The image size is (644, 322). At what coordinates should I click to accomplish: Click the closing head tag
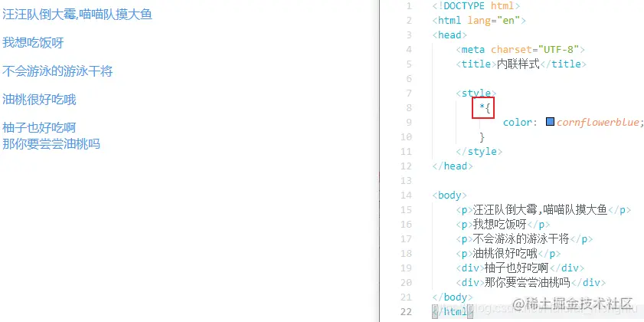(453, 166)
